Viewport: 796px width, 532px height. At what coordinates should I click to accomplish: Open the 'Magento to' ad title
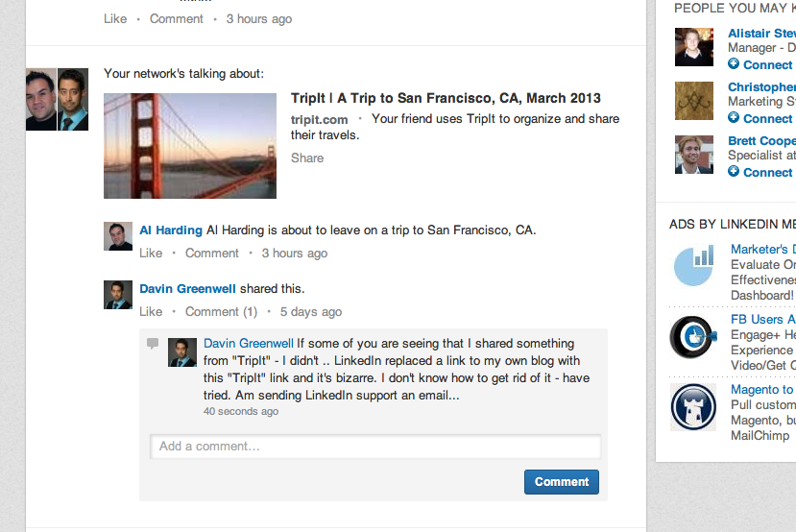coord(762,389)
